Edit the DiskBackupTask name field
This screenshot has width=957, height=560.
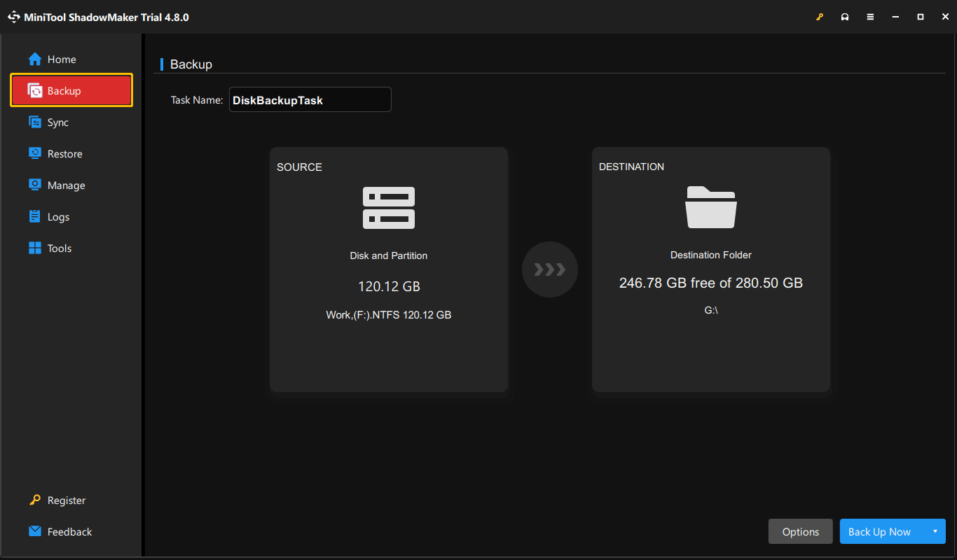310,99
